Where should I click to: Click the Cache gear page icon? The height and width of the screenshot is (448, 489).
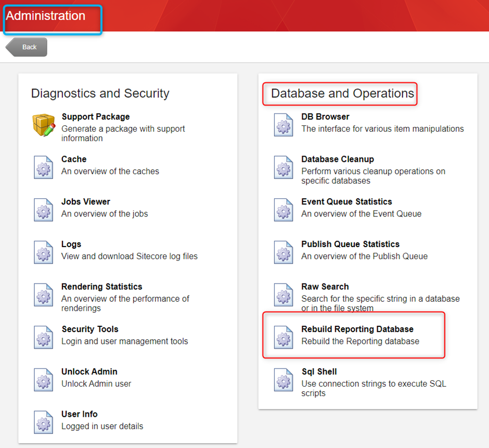[x=43, y=168]
